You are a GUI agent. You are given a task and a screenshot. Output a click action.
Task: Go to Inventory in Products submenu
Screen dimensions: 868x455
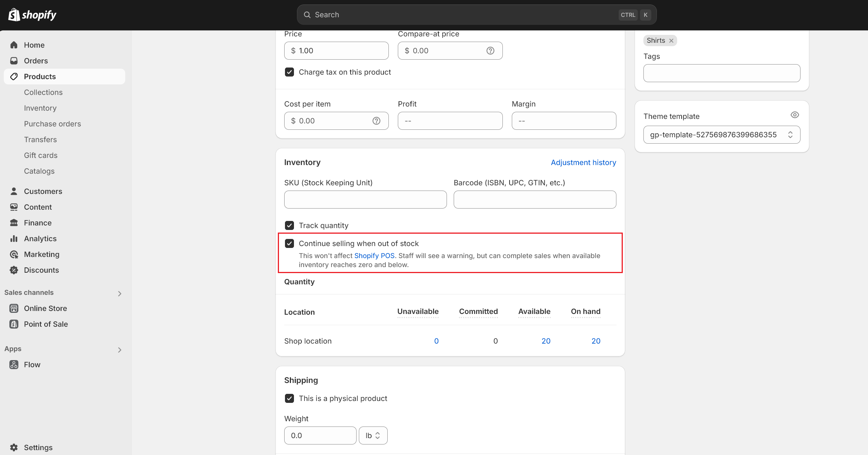pyautogui.click(x=40, y=108)
